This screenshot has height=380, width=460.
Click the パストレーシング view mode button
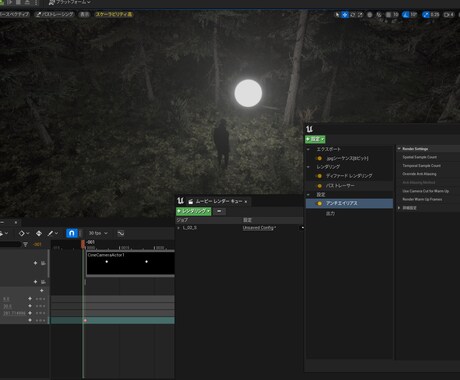tap(54, 14)
